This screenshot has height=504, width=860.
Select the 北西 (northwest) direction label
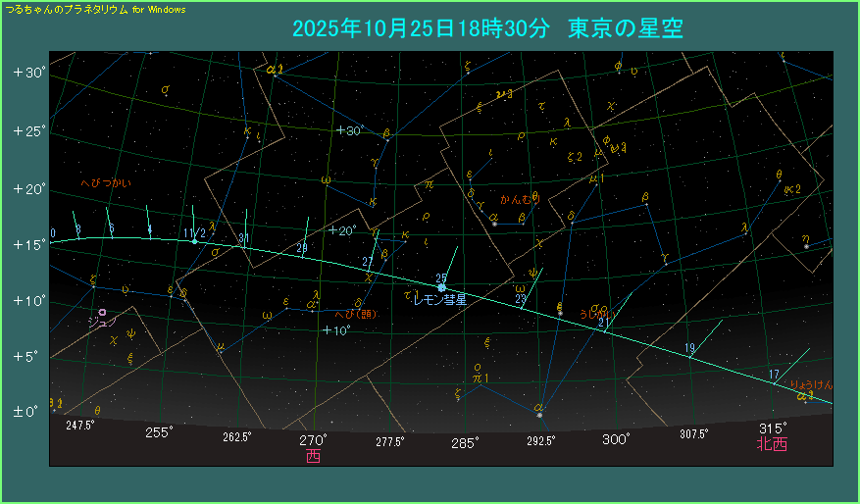pos(772,444)
